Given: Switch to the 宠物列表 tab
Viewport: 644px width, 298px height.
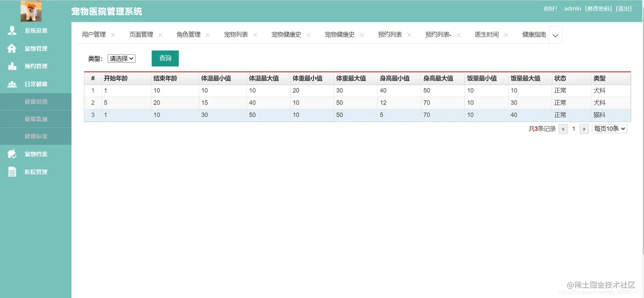Looking at the screenshot, I should [x=236, y=35].
